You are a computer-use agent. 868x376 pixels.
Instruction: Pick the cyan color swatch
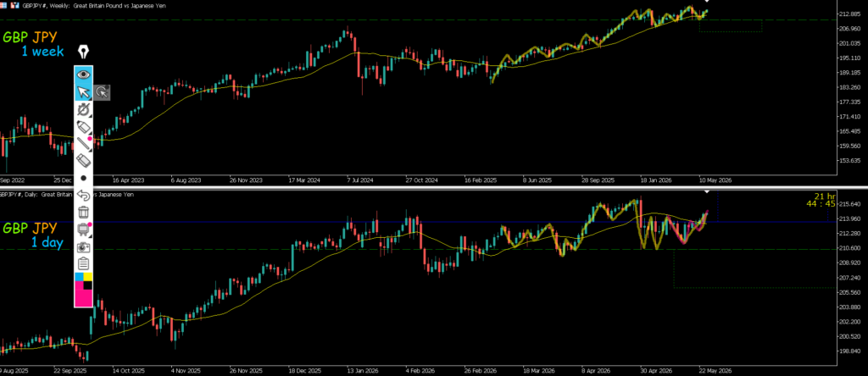79,276
